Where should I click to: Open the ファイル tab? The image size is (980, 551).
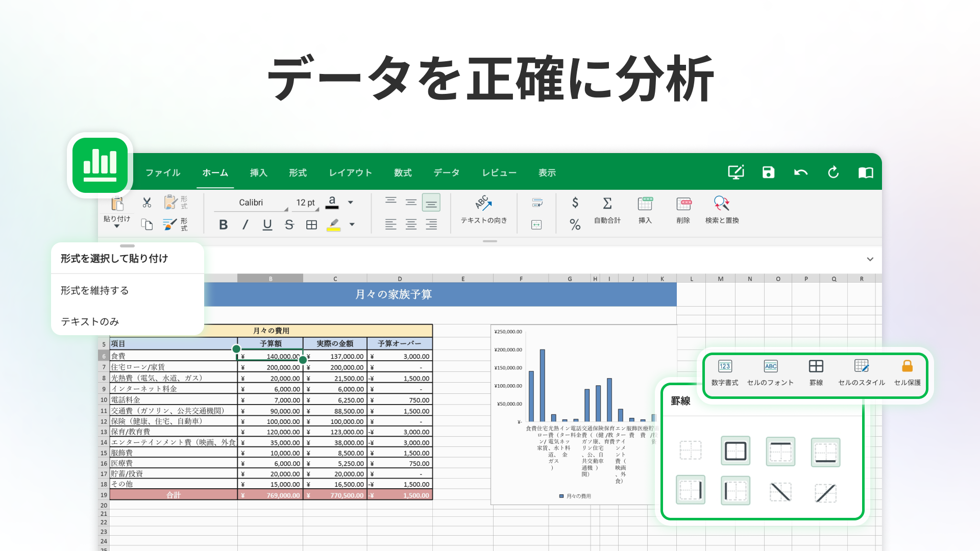163,172
